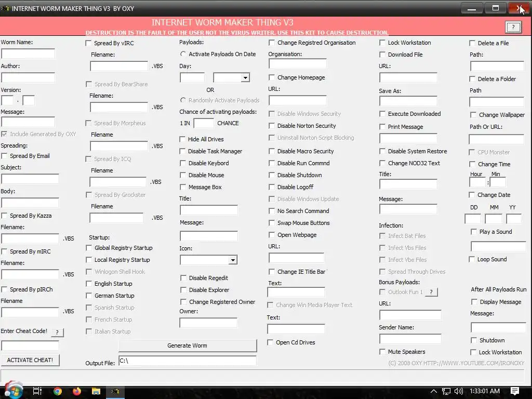Open the volume tray icon

click(x=459, y=391)
